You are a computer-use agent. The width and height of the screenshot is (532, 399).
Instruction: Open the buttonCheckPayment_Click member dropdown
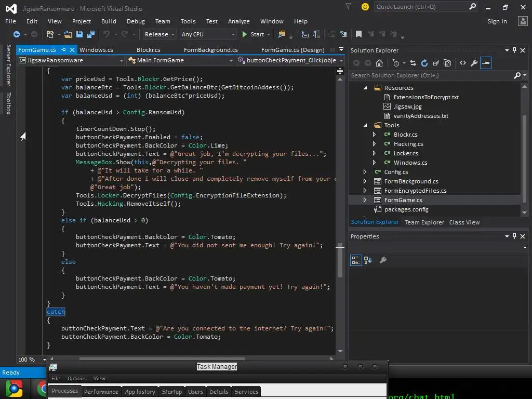[x=291, y=60]
